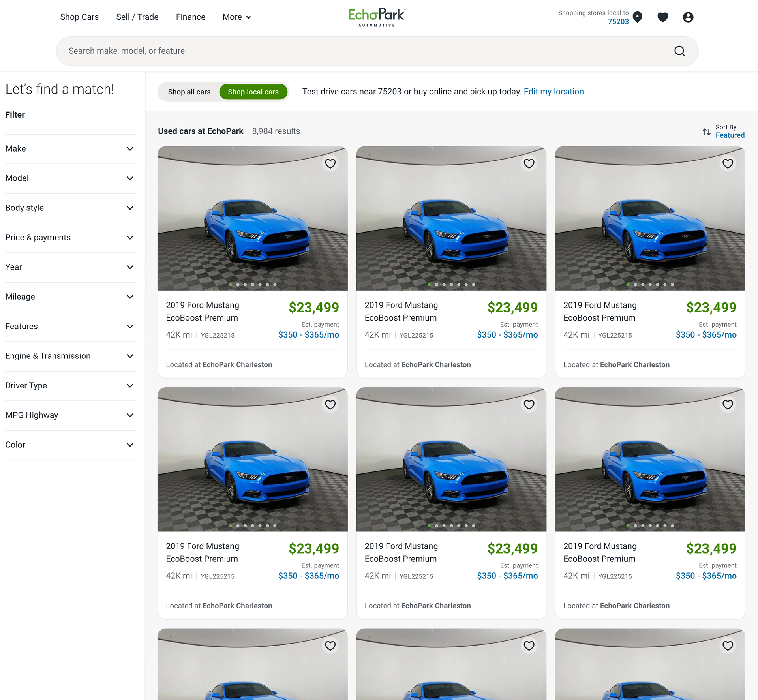Open the Sell / Trade menu item
The width and height of the screenshot is (758, 700).
(x=137, y=17)
